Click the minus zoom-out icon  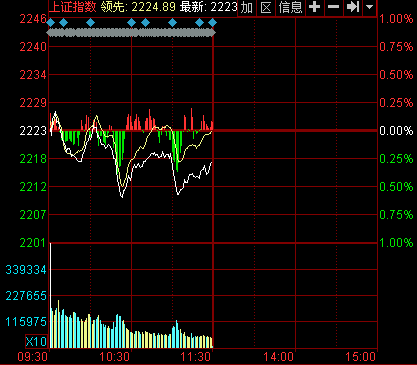point(333,7)
